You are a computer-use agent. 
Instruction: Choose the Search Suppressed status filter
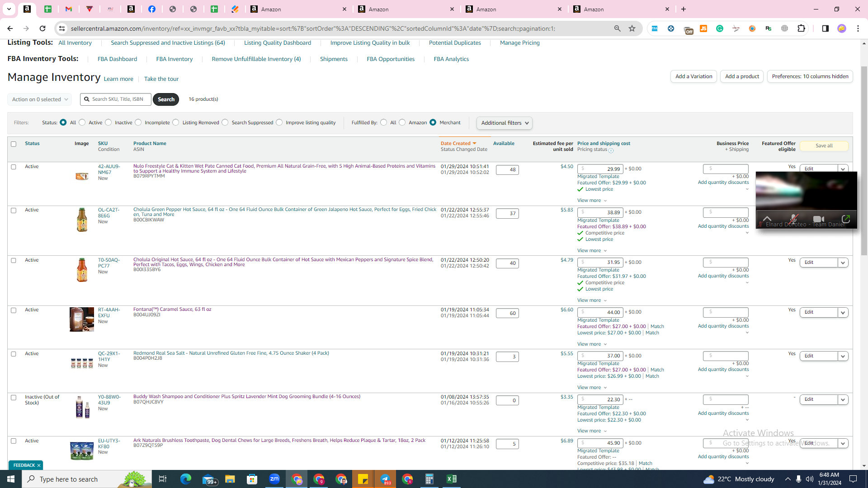point(225,122)
